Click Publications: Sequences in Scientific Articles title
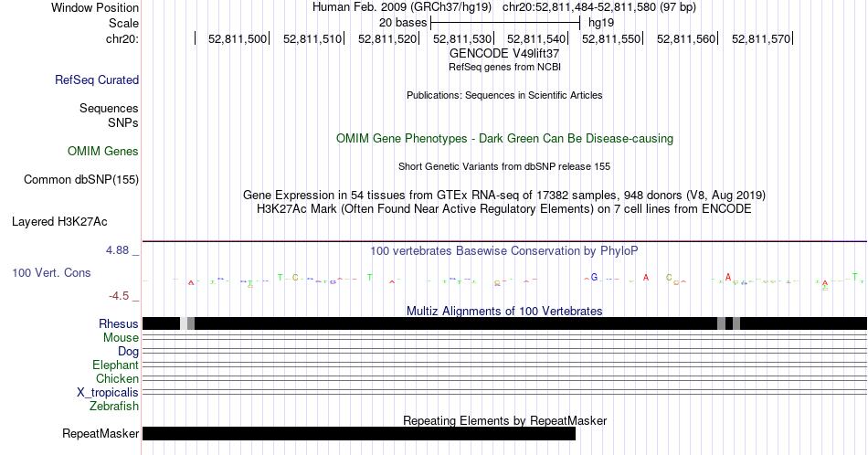 (504, 95)
